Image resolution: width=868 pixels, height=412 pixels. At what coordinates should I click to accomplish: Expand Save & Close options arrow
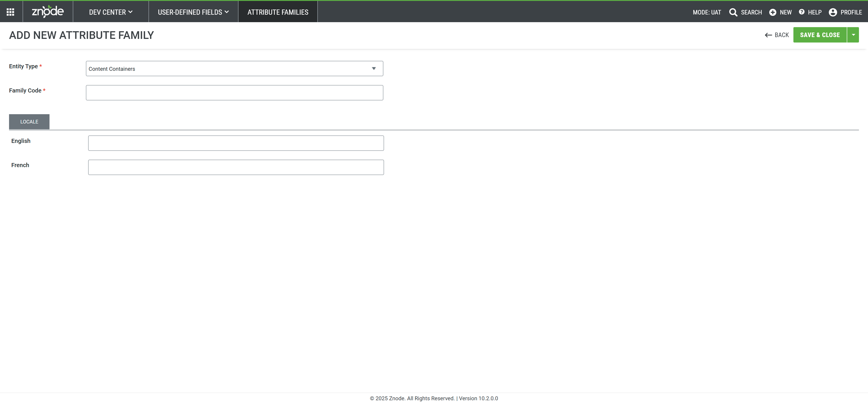tap(853, 35)
